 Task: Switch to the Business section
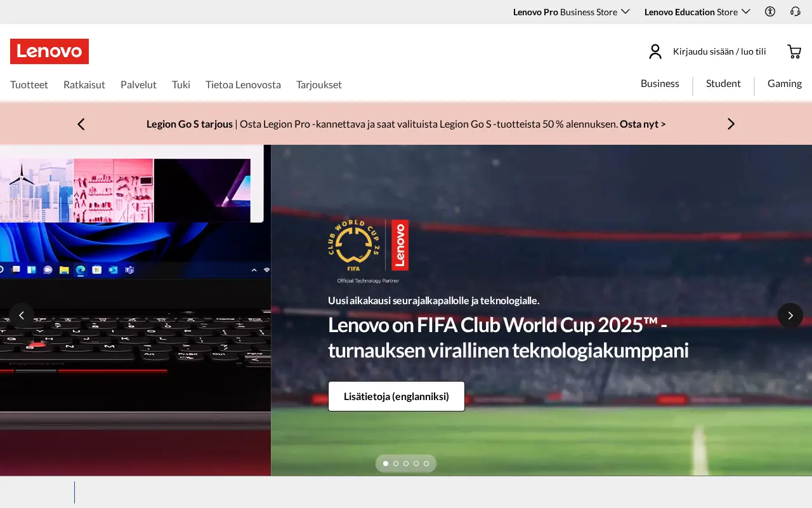660,83
